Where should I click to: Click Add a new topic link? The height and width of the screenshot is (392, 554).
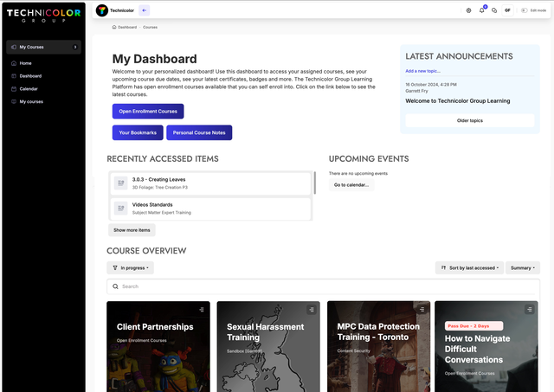click(423, 71)
